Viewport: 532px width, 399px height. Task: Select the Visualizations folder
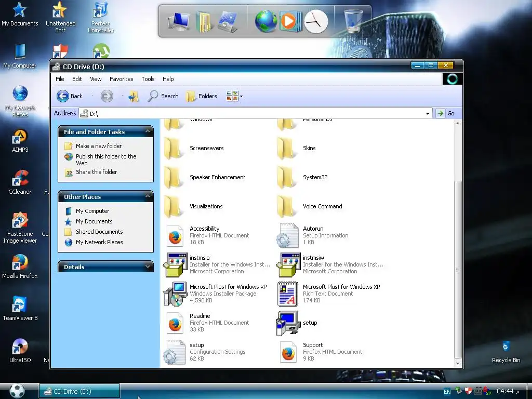click(x=193, y=206)
